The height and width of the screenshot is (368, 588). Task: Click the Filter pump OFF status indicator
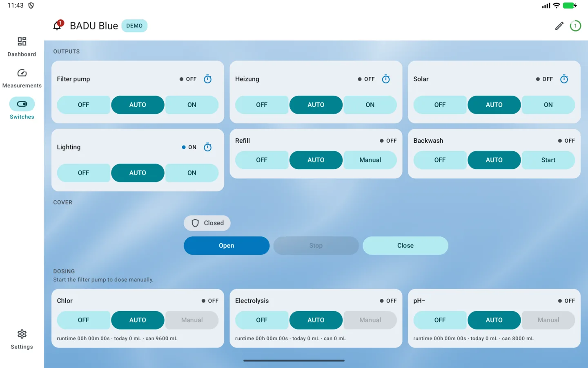[188, 79]
